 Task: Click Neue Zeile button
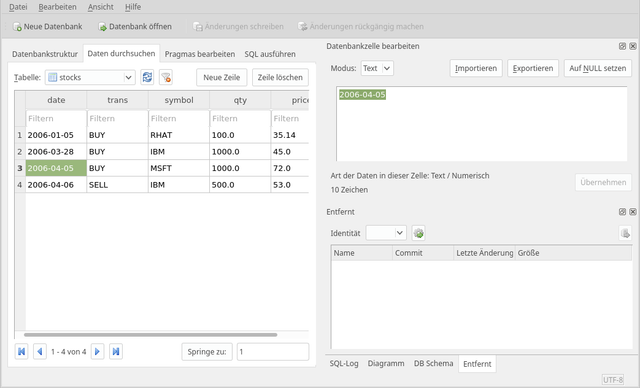pos(222,77)
